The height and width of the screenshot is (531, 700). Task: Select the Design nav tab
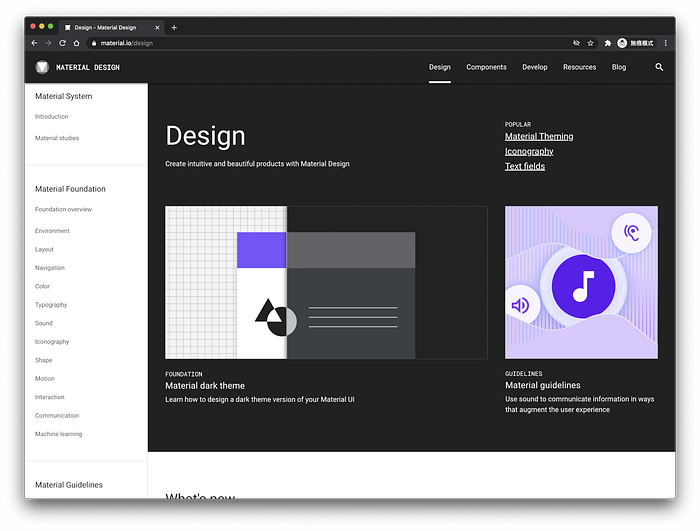tap(440, 67)
